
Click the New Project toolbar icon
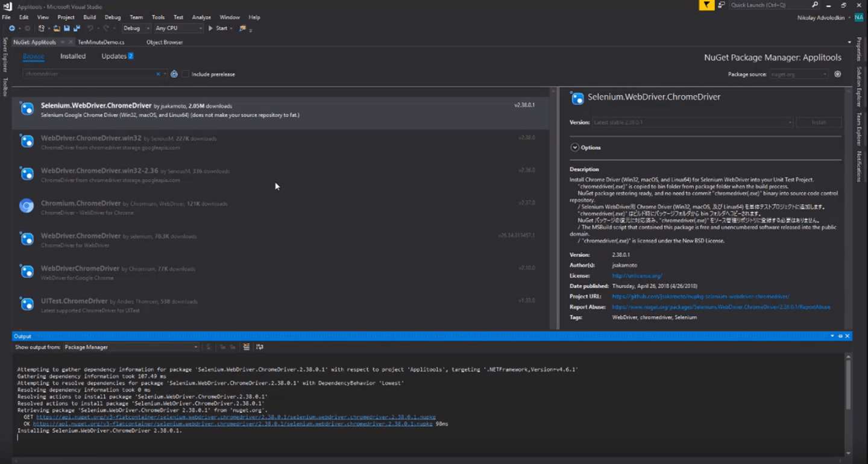coord(41,28)
